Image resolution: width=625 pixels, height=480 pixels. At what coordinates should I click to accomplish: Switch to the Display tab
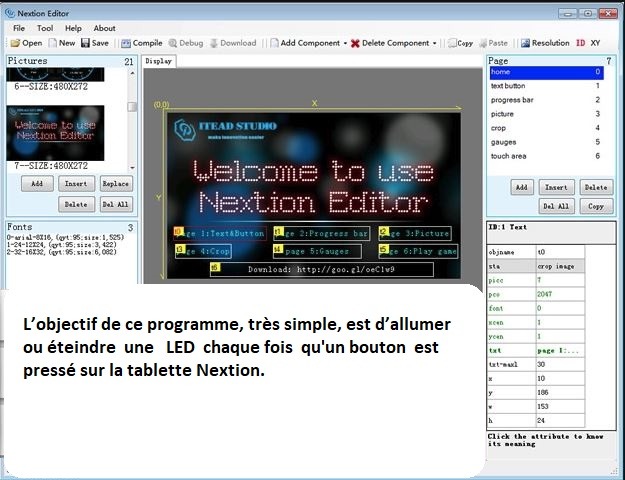(x=159, y=61)
